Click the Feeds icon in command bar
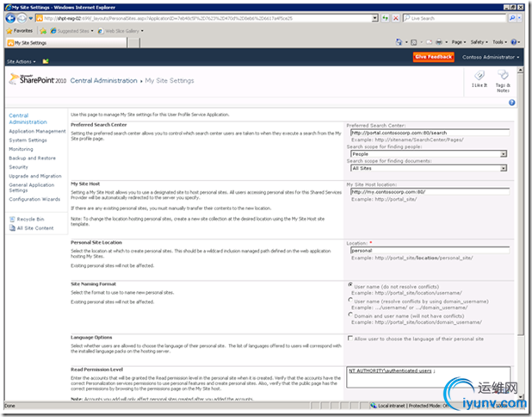This screenshot has width=532, height=417. tap(413, 42)
